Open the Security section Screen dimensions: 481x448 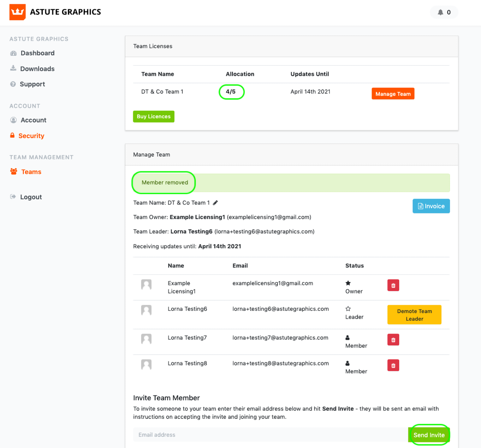(x=31, y=136)
